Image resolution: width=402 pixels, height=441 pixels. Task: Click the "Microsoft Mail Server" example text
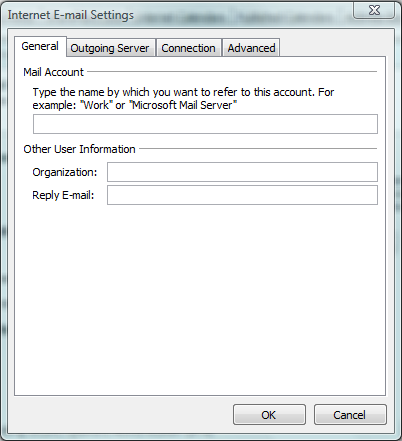click(x=183, y=105)
